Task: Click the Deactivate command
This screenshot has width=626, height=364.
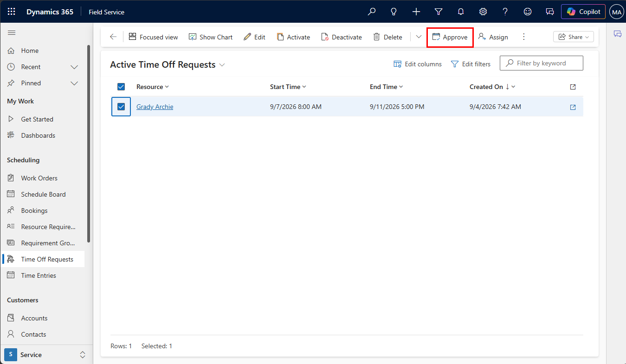Action: tap(341, 37)
